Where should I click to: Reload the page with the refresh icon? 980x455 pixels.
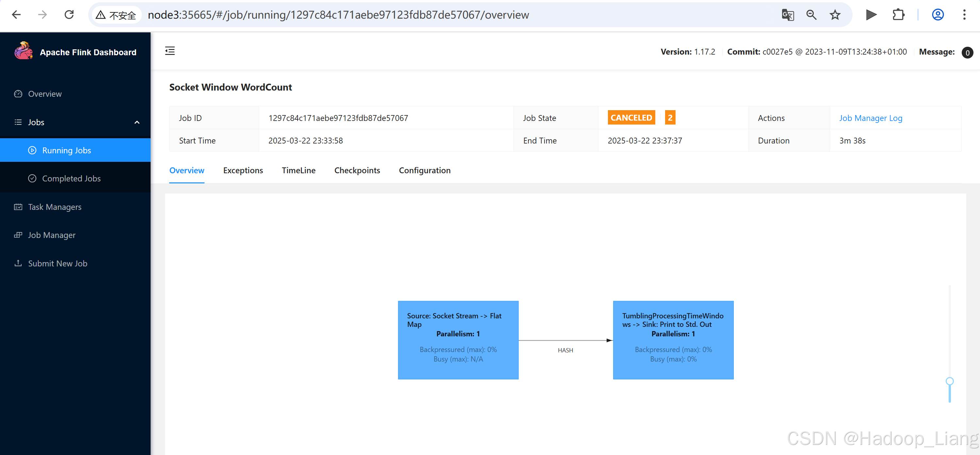[x=69, y=15]
